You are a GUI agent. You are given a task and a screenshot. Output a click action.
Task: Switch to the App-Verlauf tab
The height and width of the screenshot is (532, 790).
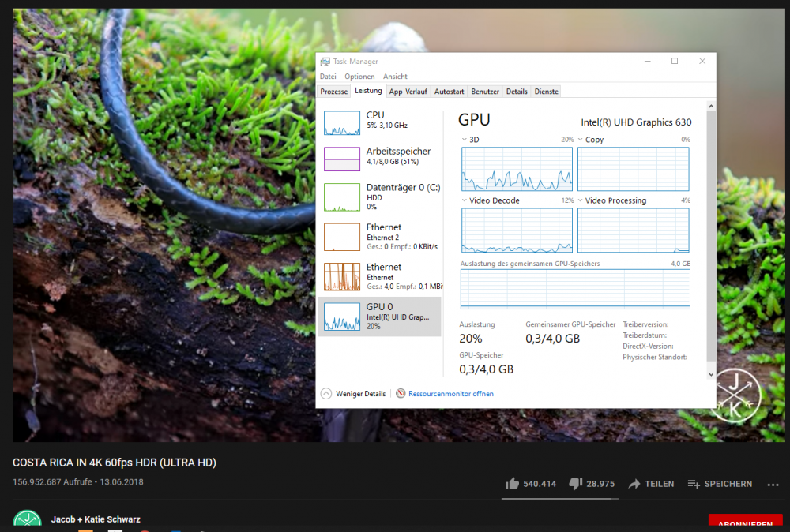(408, 92)
